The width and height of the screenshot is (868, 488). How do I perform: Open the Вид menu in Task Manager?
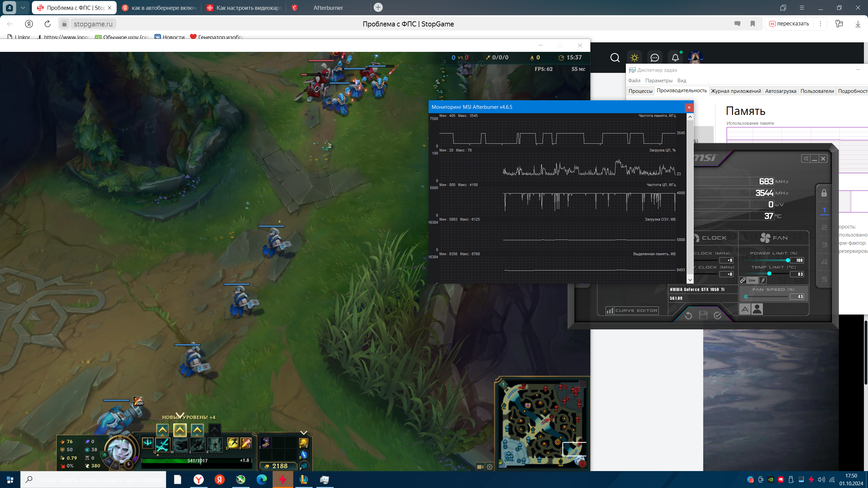[682, 81]
